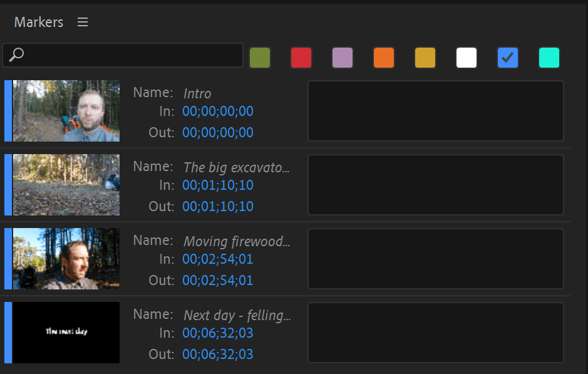Toggle the red marker color filter
588x374 pixels.
coord(301,58)
